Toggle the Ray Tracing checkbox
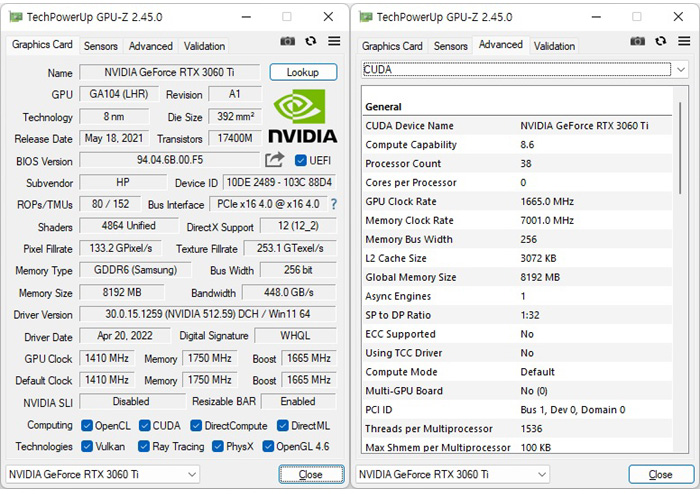Viewport: 700px width, 494px height. tap(144, 446)
